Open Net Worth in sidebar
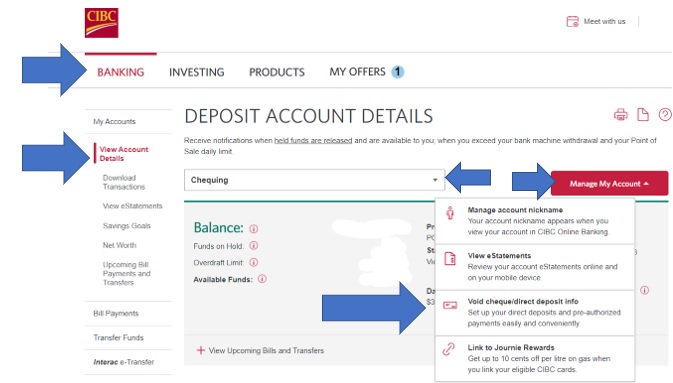 click(x=119, y=245)
